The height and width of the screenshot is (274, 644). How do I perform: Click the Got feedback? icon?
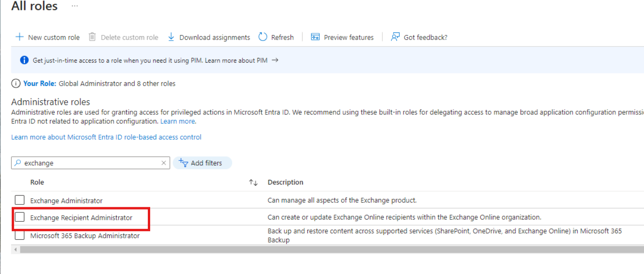pos(394,37)
